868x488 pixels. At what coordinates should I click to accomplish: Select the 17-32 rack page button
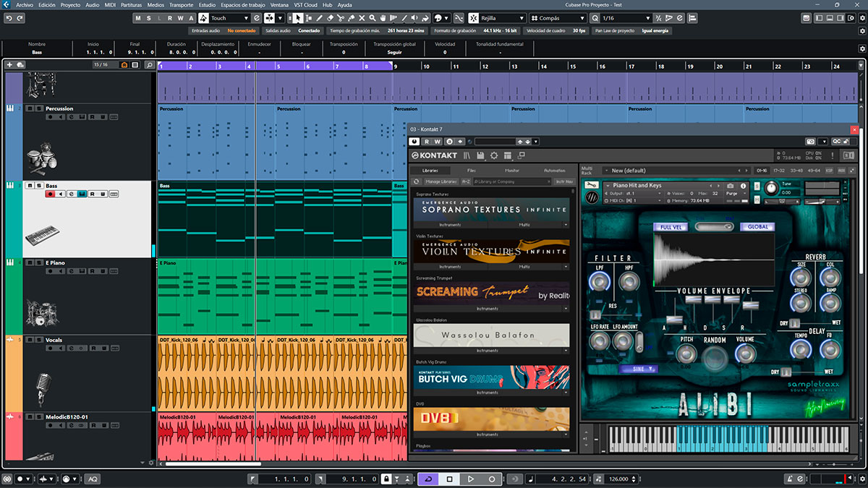point(779,171)
